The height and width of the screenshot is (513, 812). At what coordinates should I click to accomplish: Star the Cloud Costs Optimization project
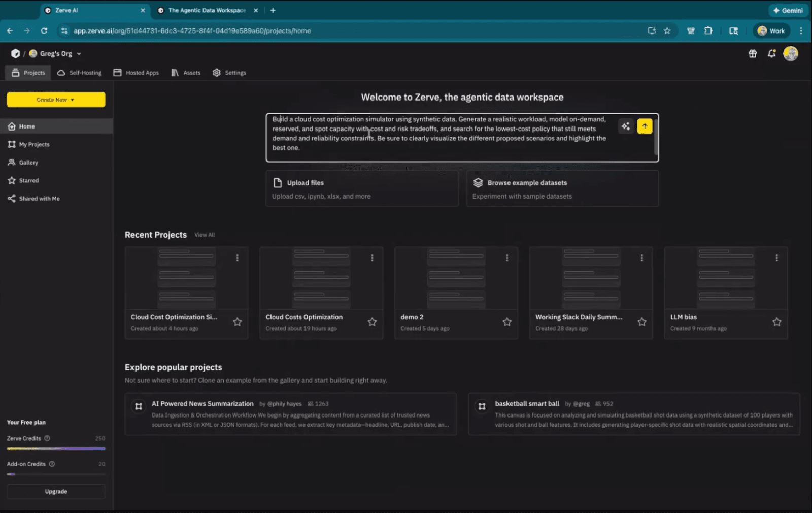pos(372,322)
